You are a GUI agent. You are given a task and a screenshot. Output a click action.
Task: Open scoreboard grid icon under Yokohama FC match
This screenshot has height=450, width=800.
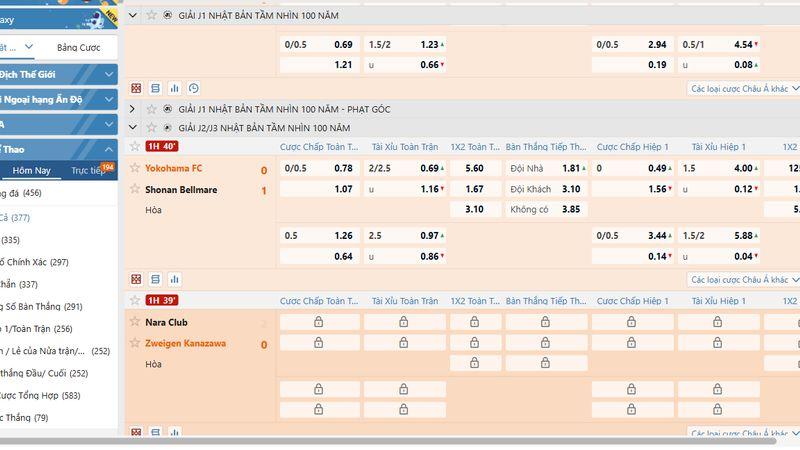(x=136, y=279)
